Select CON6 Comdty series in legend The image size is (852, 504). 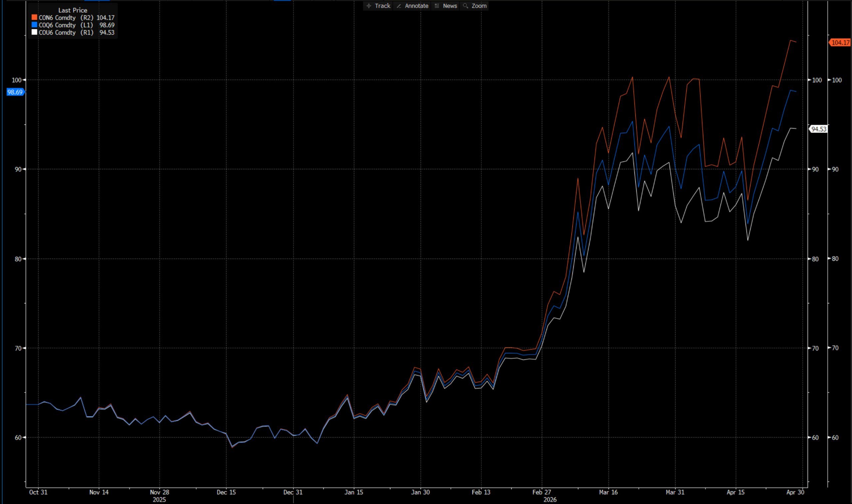click(x=57, y=18)
